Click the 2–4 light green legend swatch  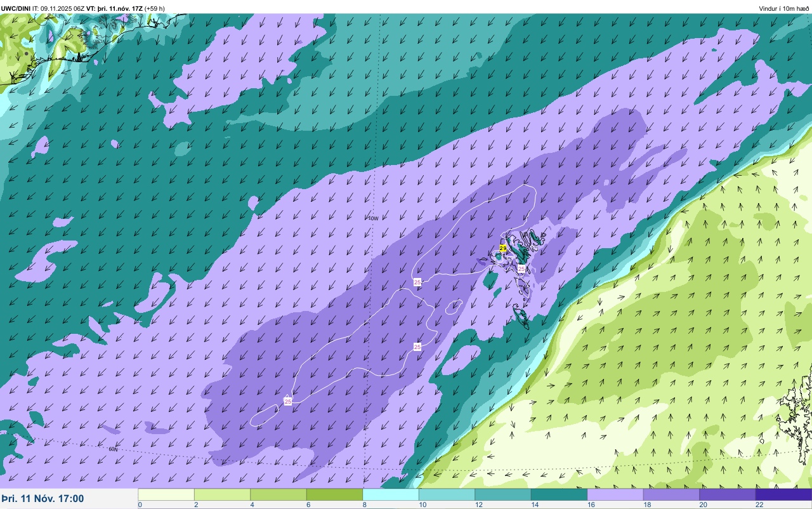[x=222, y=494]
